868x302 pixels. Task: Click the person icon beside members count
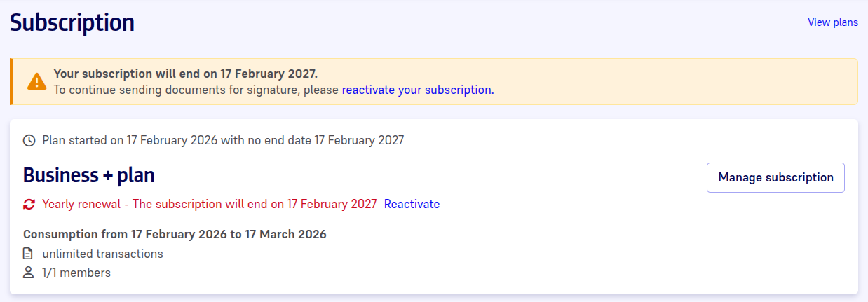pos(29,273)
